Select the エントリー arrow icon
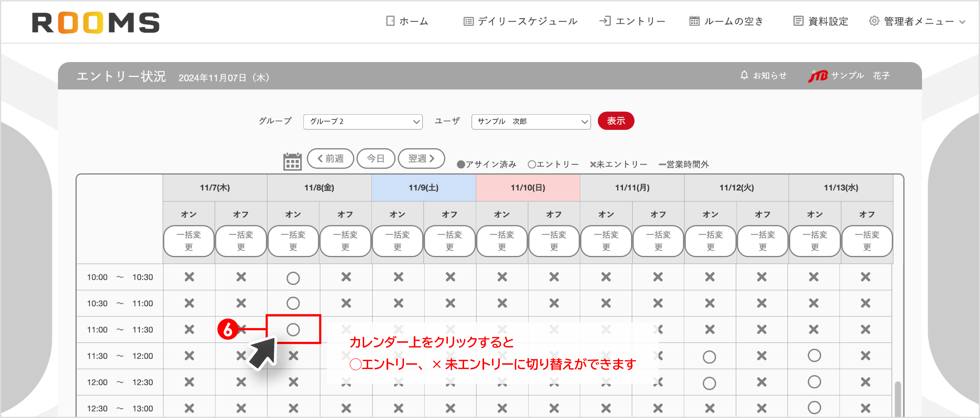This screenshot has height=418, width=980. pyautogui.click(x=605, y=21)
